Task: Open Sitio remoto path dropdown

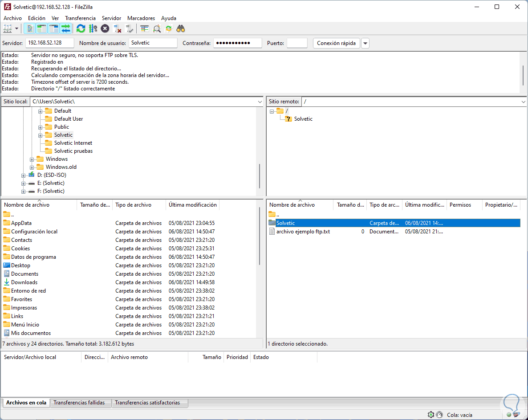Action: (x=523, y=102)
